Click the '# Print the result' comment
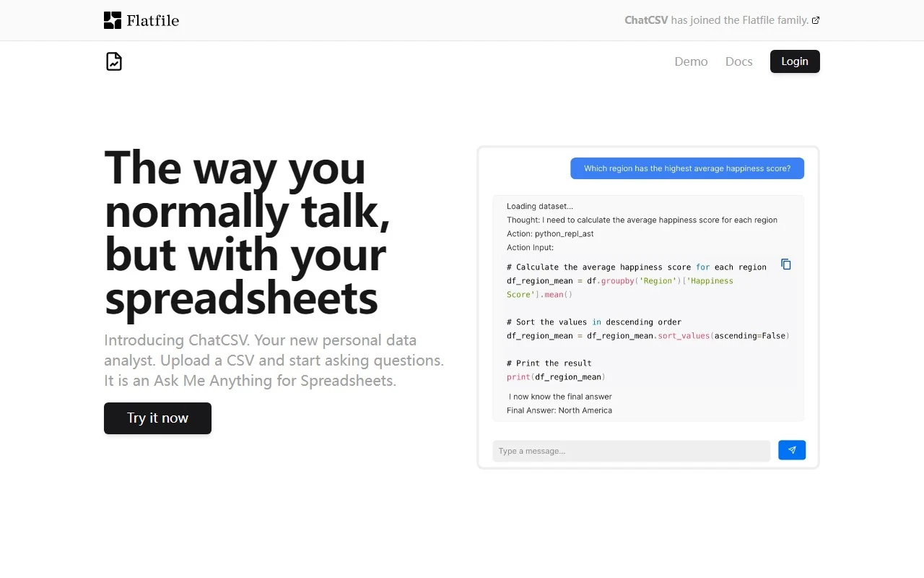Viewport: 924px width, 578px height. [x=549, y=363]
